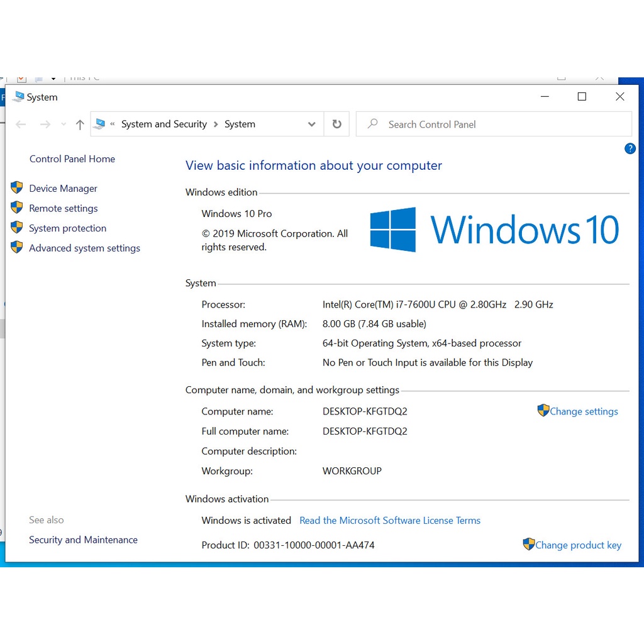Click the Change settings link
The image size is (644, 644).
(x=584, y=411)
